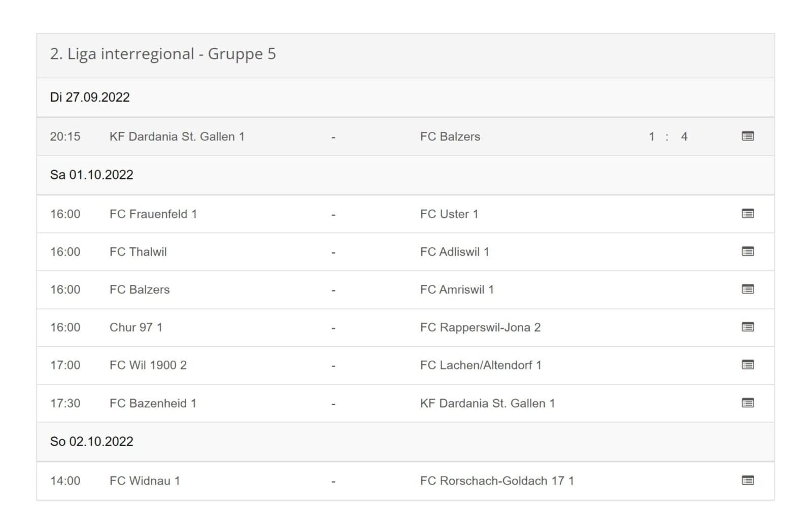Open details icon for Balzers vs Amriswil
The width and height of the screenshot is (812, 532).
point(748,289)
